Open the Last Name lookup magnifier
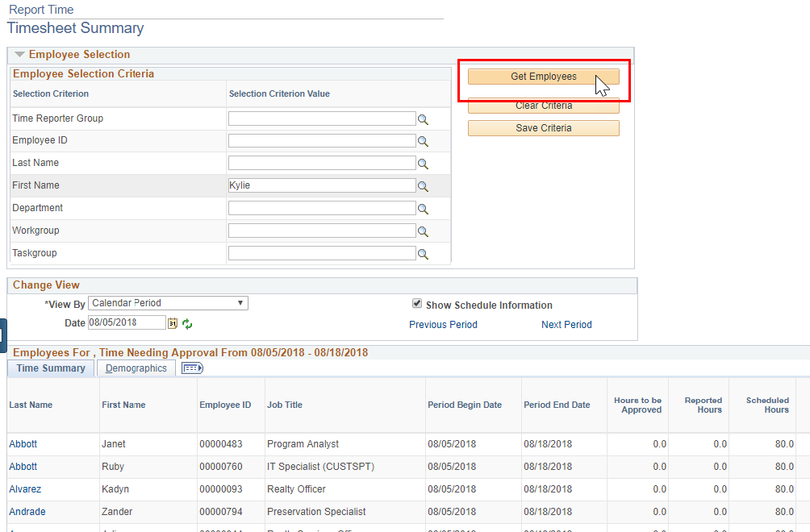This screenshot has height=532, width=810. click(422, 163)
